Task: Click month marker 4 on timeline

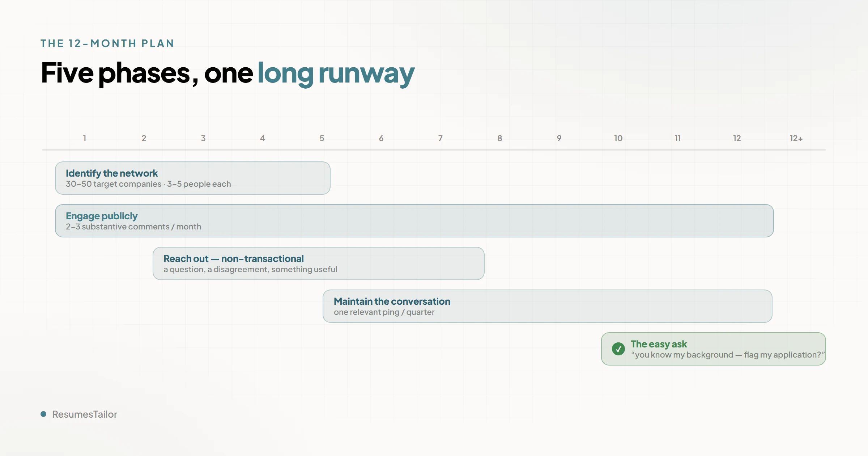Action: (263, 138)
